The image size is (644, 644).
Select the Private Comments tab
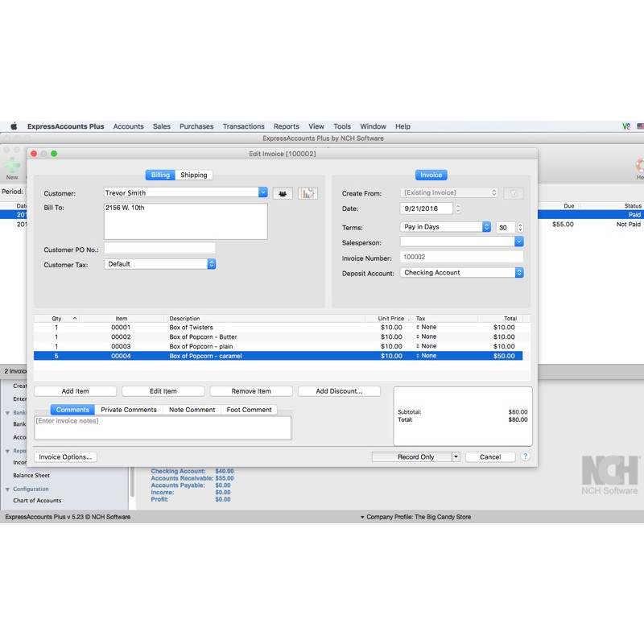pyautogui.click(x=129, y=410)
